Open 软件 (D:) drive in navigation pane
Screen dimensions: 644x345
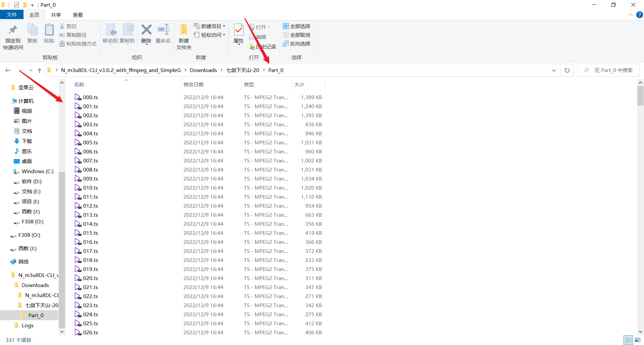(32, 181)
